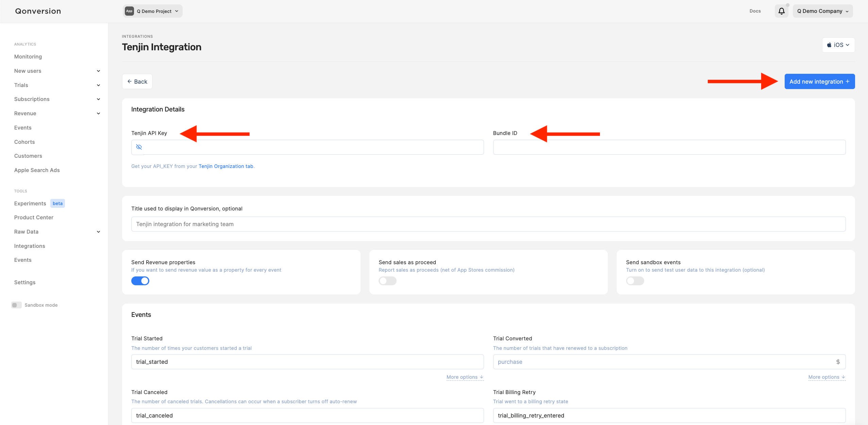Turn on Send sandbox events toggle

pyautogui.click(x=635, y=281)
